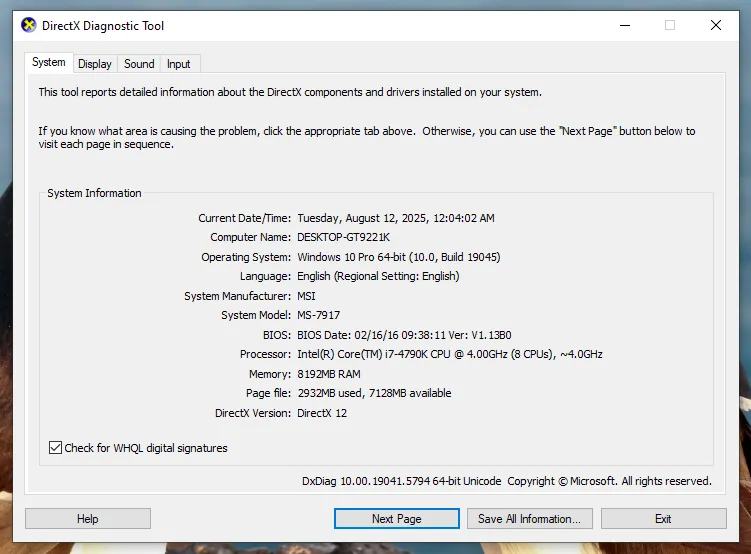This screenshot has width=751, height=554.
Task: Click the Windows 10 Pro 64-bit value
Action: [398, 257]
